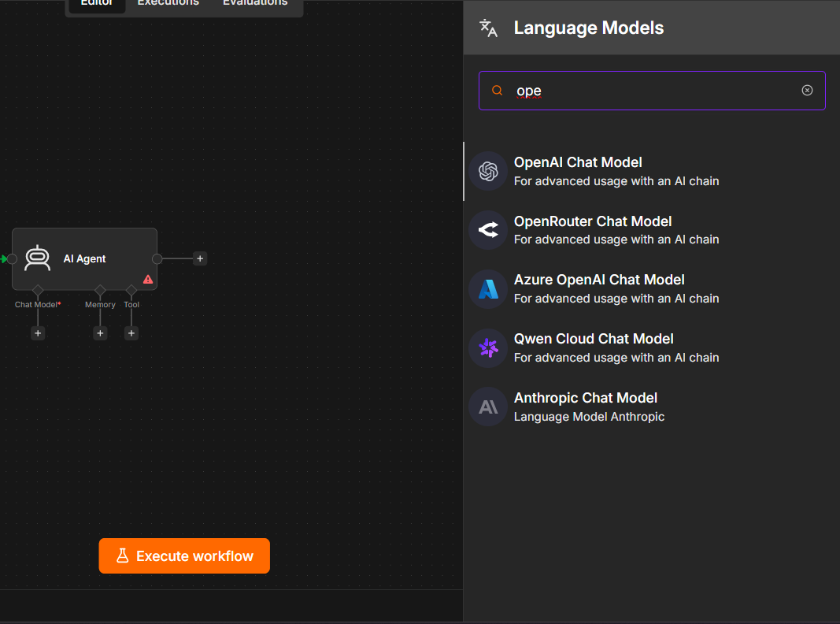This screenshot has width=840, height=624.
Task: Clear the search field with X icon
Action: tap(807, 90)
